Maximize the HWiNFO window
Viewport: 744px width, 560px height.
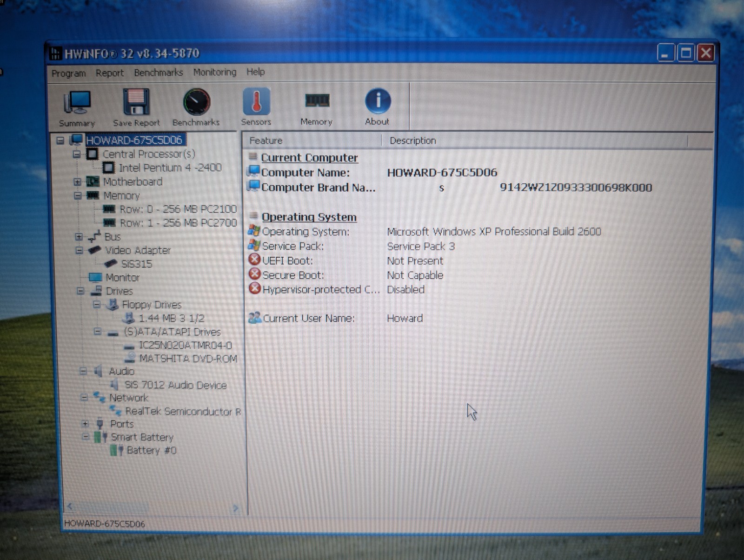pyautogui.click(x=686, y=53)
